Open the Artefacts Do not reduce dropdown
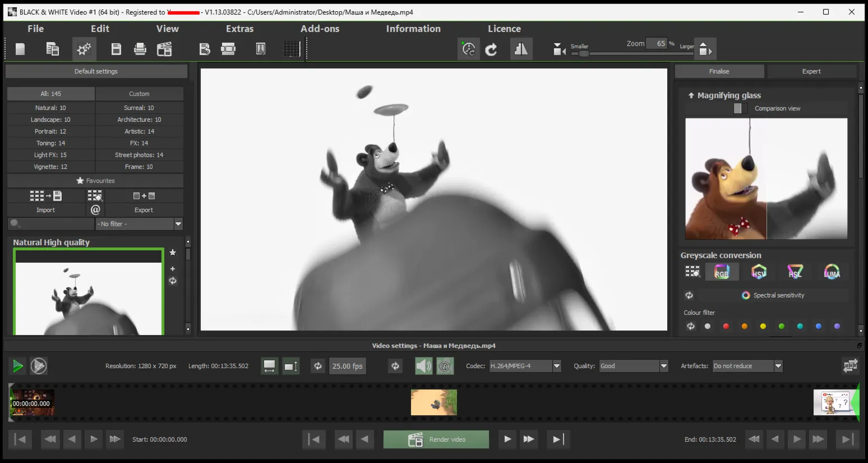Screen dimensions: 868x463 pos(747,366)
